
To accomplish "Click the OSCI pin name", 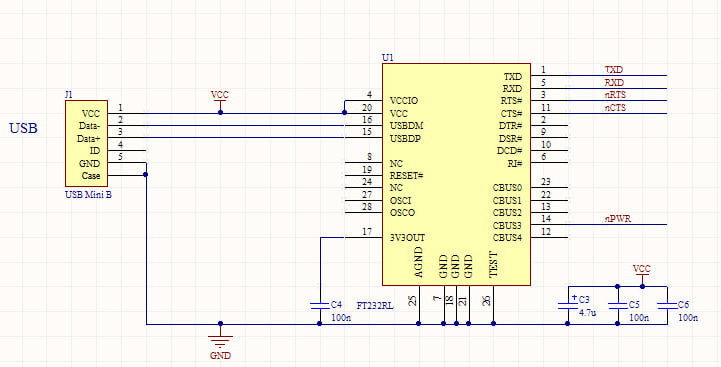I will 401,201.
